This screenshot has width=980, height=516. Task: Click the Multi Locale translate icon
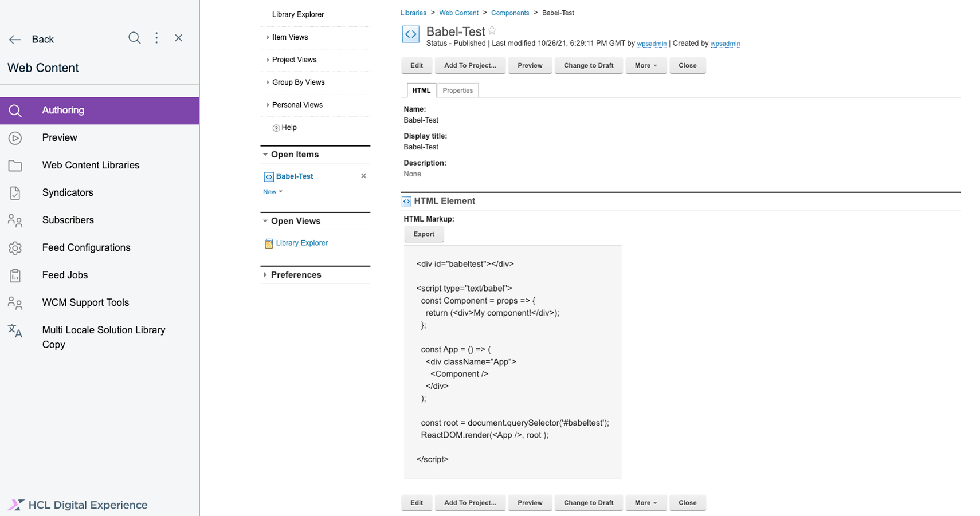tap(15, 330)
